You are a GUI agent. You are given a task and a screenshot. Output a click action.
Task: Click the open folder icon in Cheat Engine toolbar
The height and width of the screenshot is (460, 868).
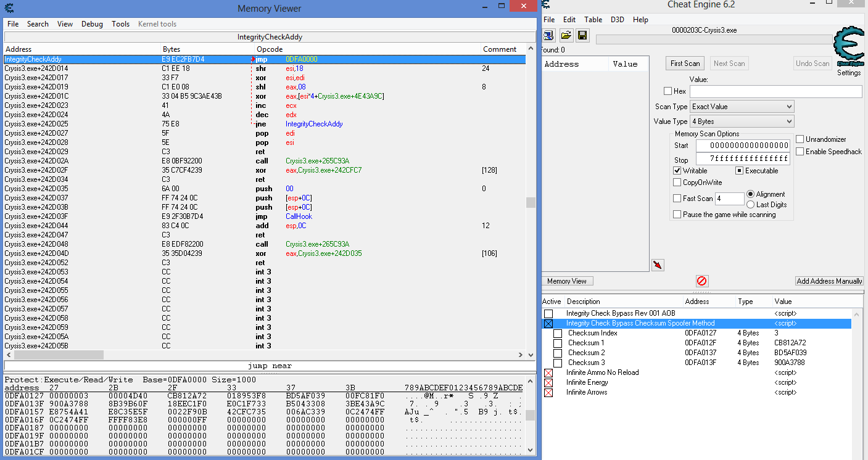click(566, 35)
